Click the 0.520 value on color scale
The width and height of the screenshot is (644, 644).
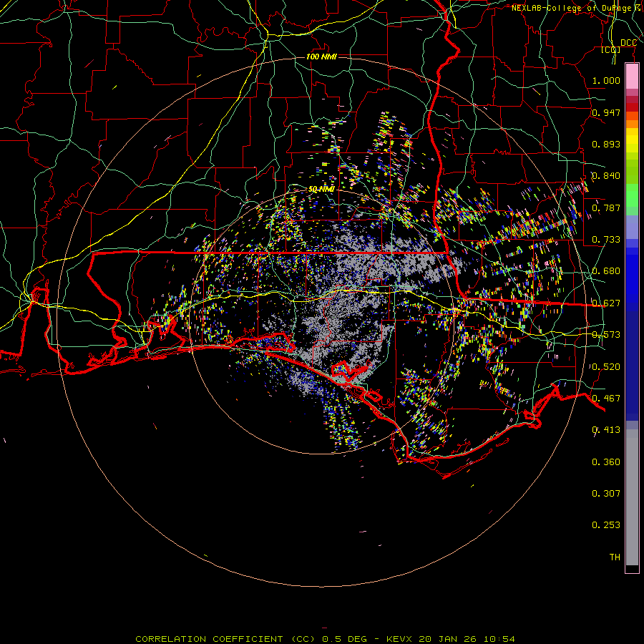point(606,367)
